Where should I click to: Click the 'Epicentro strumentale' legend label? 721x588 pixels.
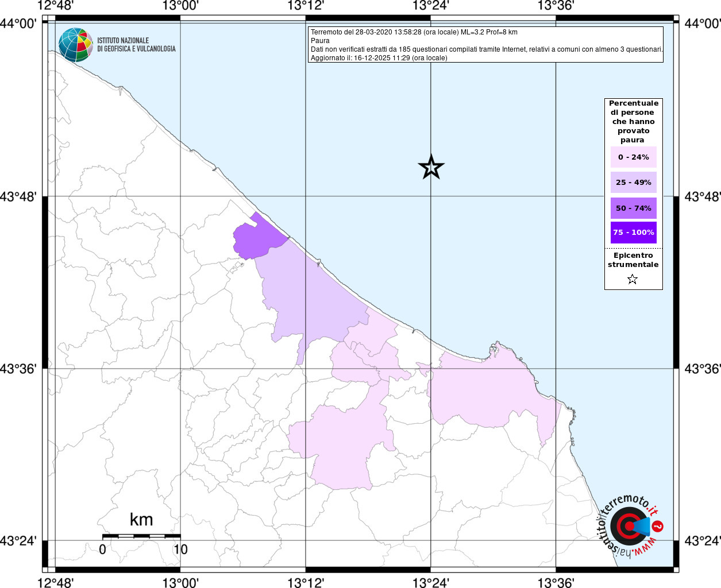click(633, 260)
